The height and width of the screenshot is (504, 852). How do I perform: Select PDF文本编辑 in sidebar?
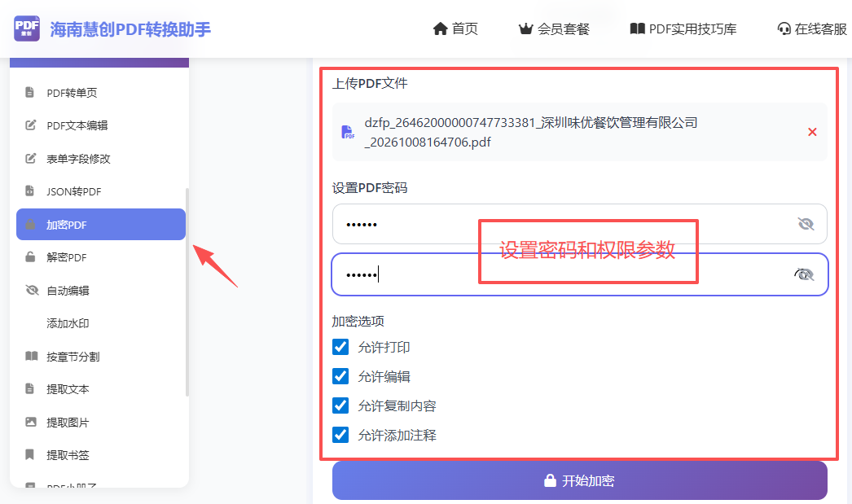(100, 125)
